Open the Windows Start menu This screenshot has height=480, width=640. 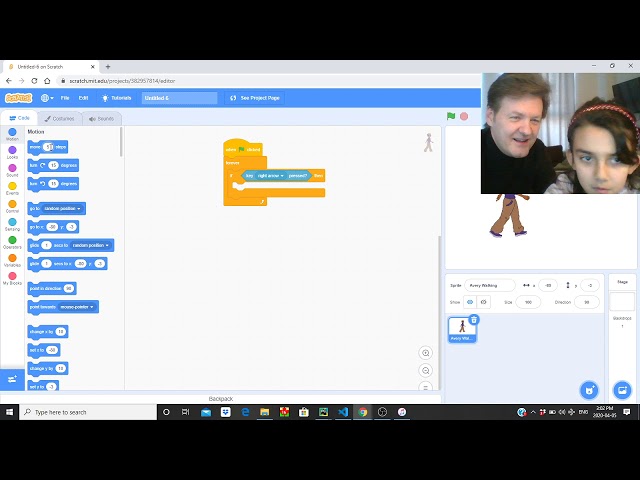point(9,412)
